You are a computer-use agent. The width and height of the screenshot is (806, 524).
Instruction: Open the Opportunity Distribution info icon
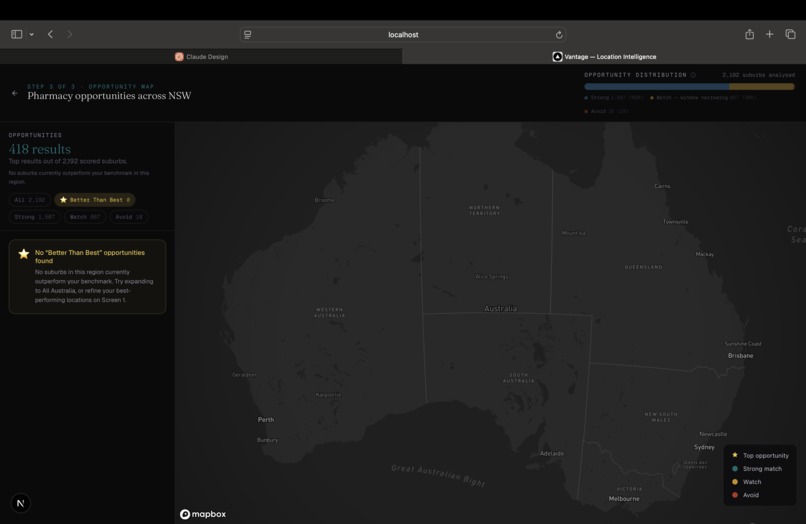(x=693, y=75)
